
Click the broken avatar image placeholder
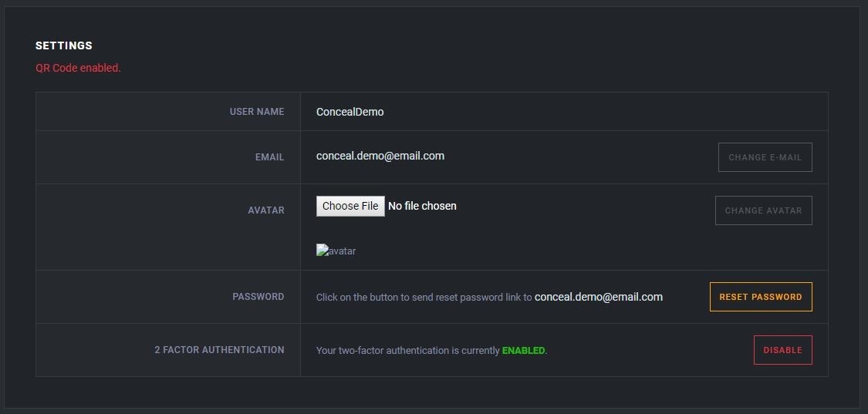(336, 251)
